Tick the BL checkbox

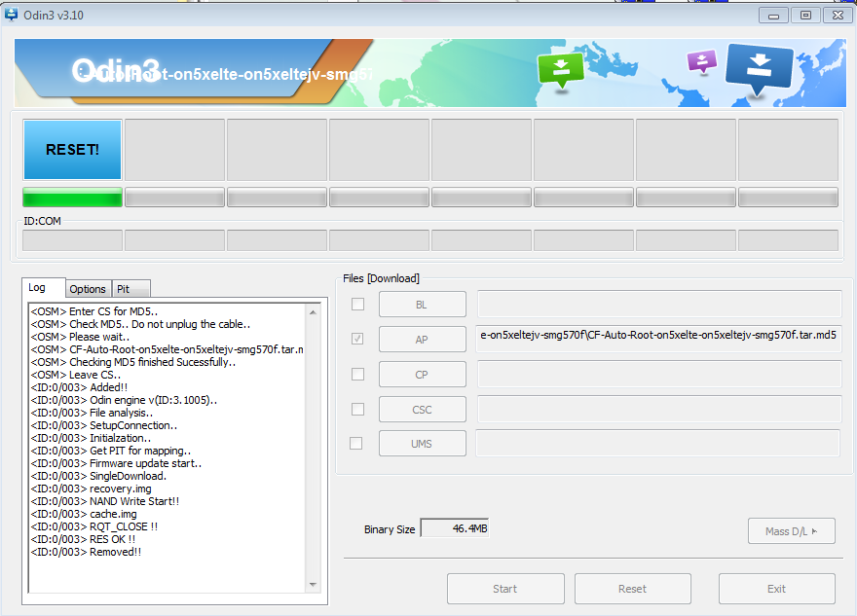click(357, 305)
